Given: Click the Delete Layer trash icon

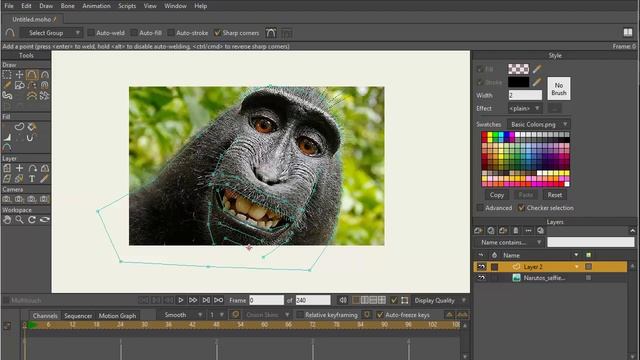Looking at the screenshot, I should point(516,231).
